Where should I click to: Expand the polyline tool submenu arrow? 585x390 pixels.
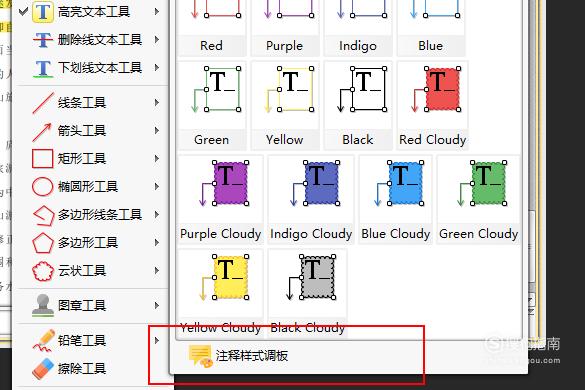157,215
